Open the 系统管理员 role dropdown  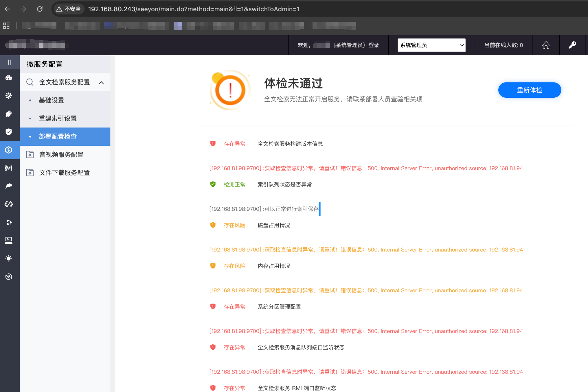click(431, 45)
